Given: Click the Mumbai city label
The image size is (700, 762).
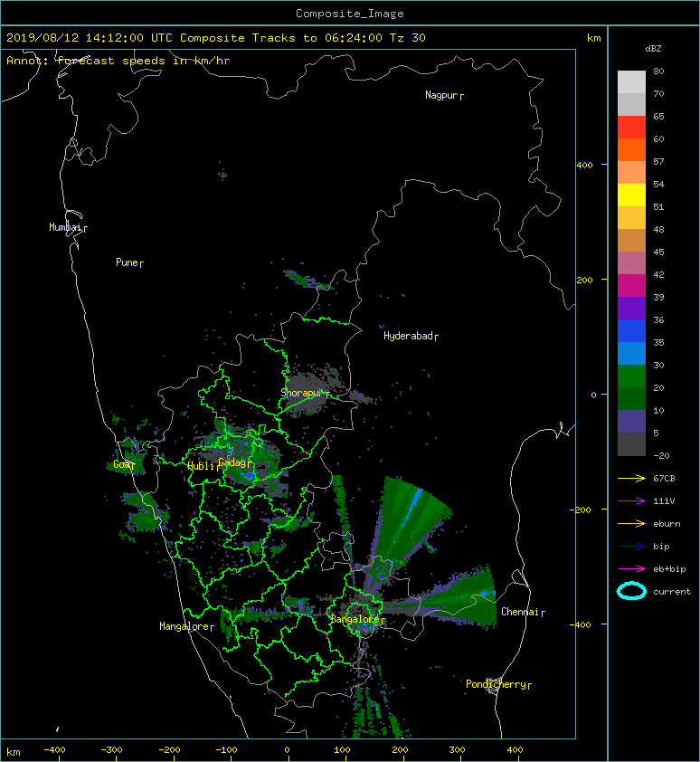Looking at the screenshot, I should (65, 227).
